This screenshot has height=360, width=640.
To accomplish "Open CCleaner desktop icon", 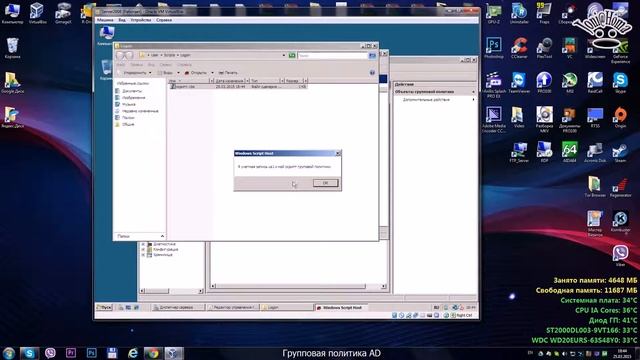I will pyautogui.click(x=519, y=48).
